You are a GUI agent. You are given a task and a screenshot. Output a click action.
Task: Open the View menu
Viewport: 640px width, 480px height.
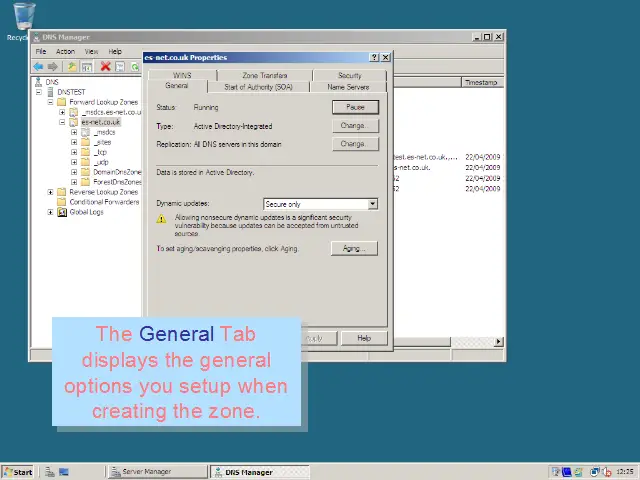(91, 51)
